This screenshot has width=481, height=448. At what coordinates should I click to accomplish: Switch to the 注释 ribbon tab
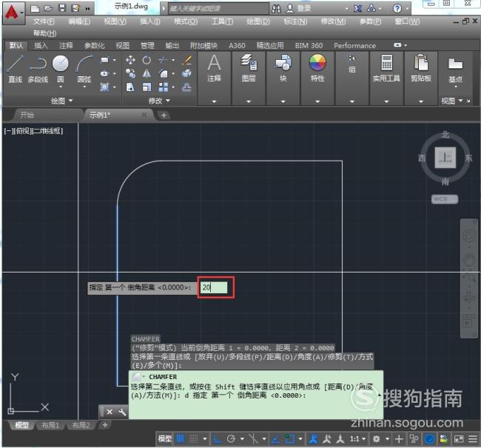click(x=66, y=46)
